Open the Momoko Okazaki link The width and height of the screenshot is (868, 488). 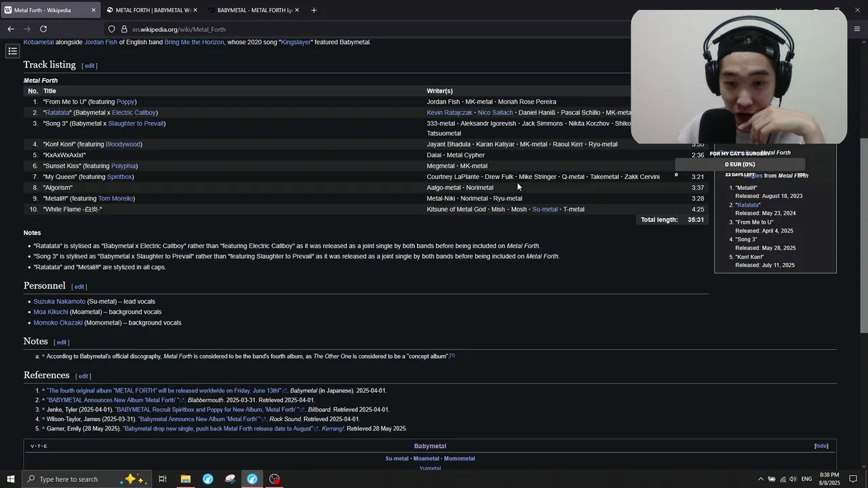(58, 323)
